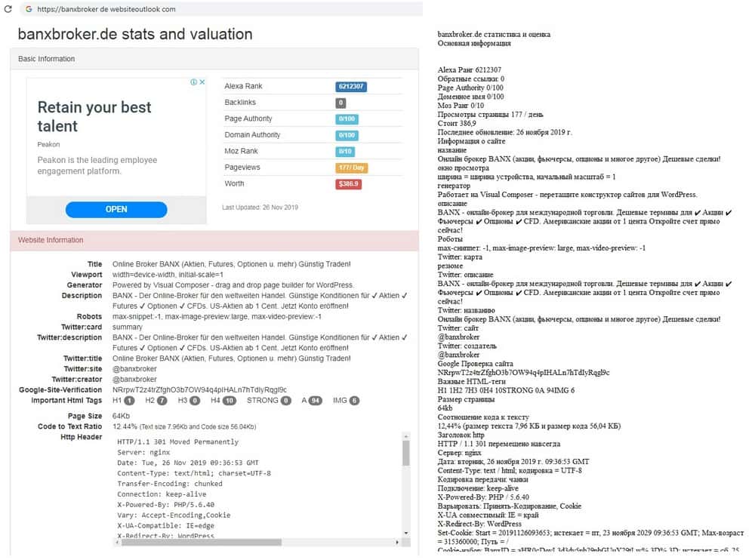Viewport: 755px width, 560px height.
Task: Click the Worth $386.9 badge
Action: click(349, 184)
